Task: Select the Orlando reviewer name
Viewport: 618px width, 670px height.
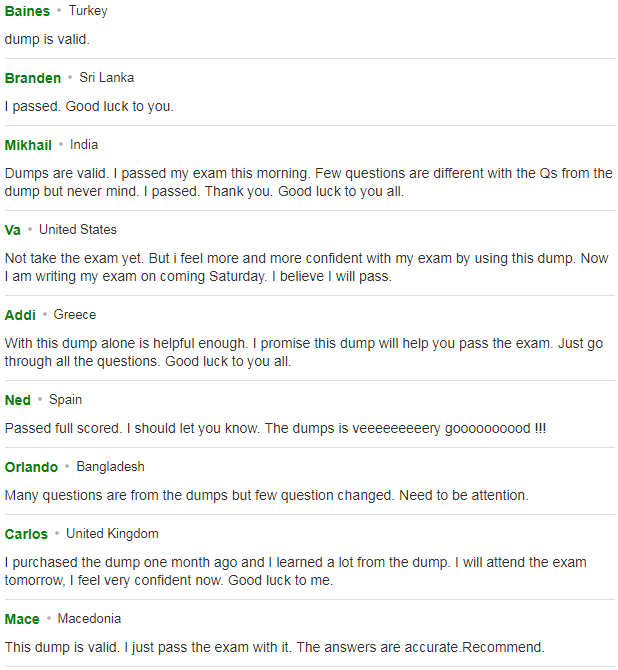Action: pyautogui.click(x=31, y=467)
